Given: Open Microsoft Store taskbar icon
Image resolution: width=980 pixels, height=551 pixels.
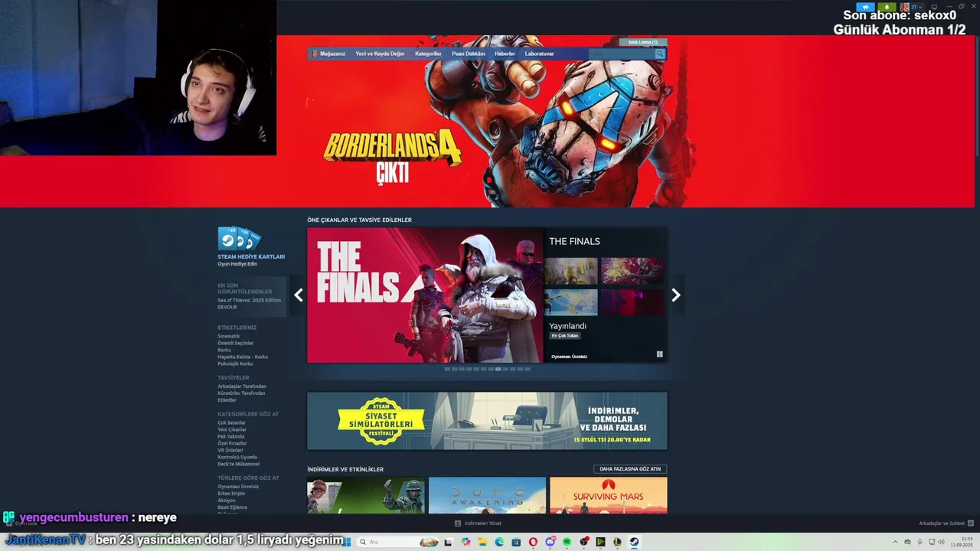Looking at the screenshot, I should [x=516, y=542].
